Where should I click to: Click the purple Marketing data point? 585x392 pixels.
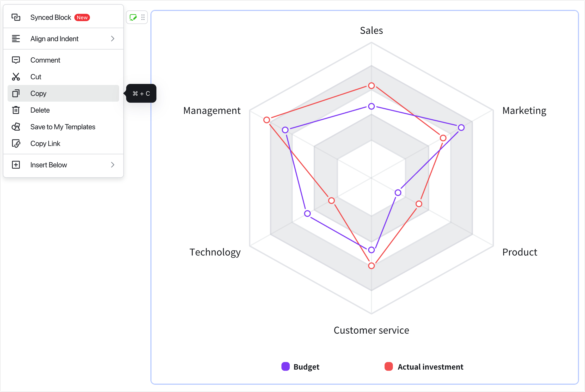pos(461,127)
